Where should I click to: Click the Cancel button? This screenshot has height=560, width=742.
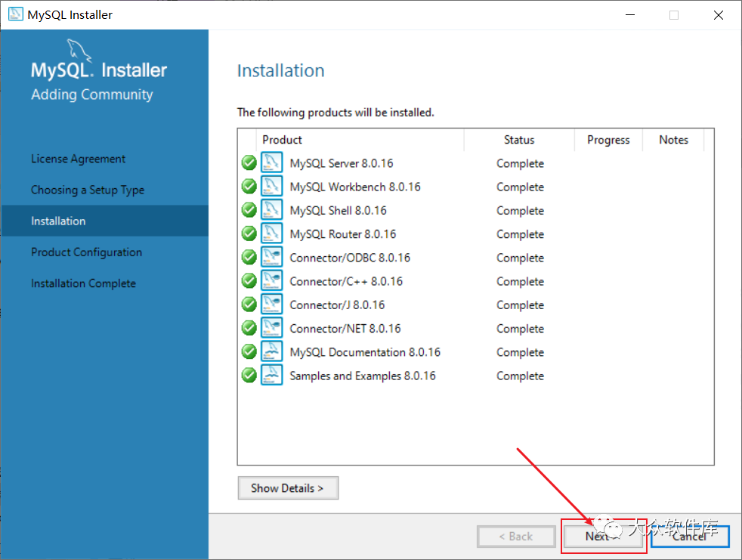(x=690, y=537)
